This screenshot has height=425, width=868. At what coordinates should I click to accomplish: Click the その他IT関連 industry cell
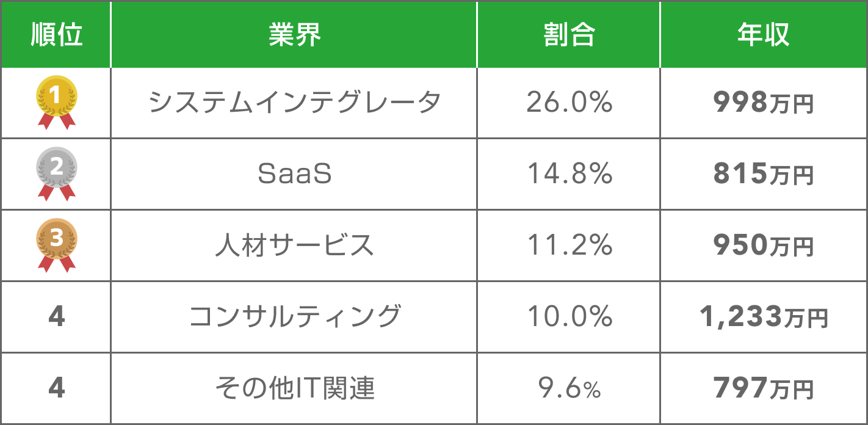pos(294,388)
